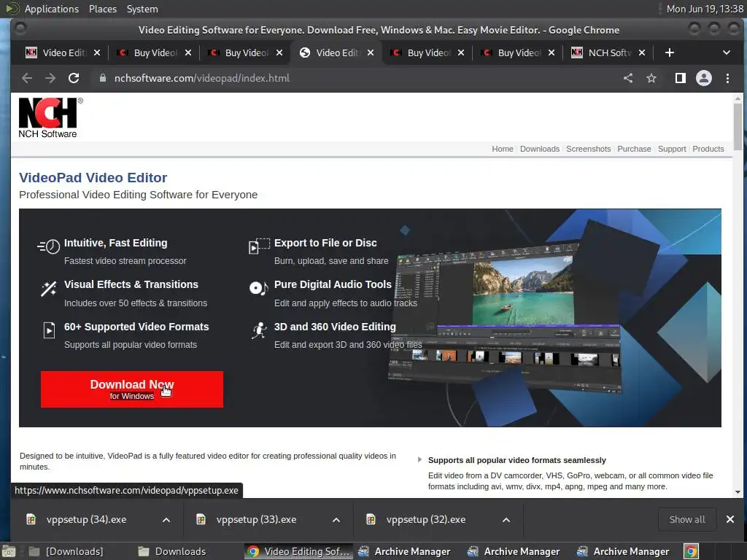Click the Visual Effects magic wand icon
This screenshot has width=747, height=560.
[x=49, y=288]
